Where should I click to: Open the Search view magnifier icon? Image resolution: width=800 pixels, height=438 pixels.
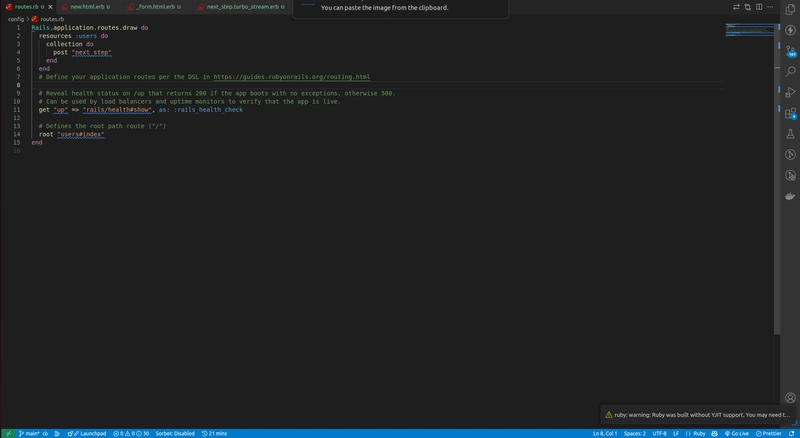pyautogui.click(x=790, y=71)
